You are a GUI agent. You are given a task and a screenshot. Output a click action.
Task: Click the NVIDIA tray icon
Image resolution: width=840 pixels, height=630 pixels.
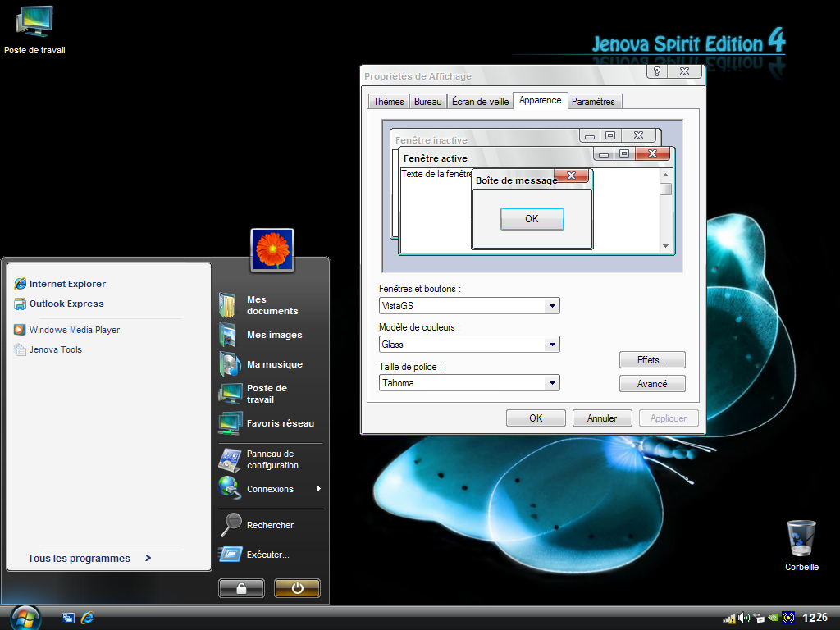point(773,619)
